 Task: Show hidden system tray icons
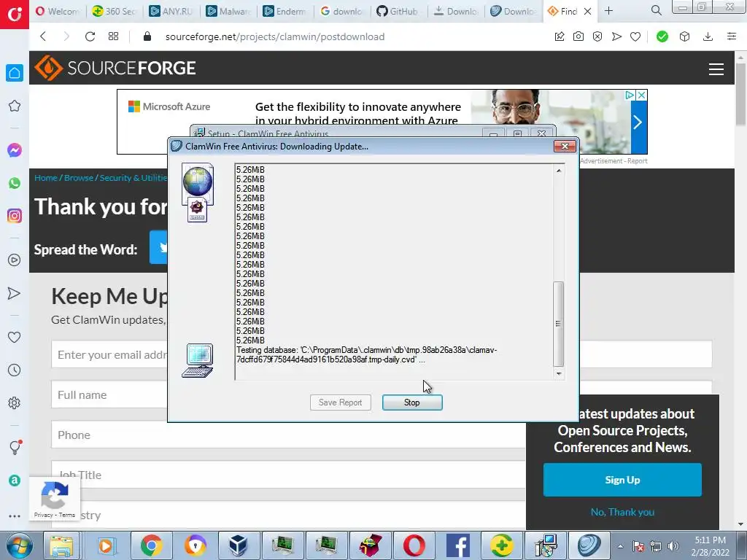(x=620, y=546)
